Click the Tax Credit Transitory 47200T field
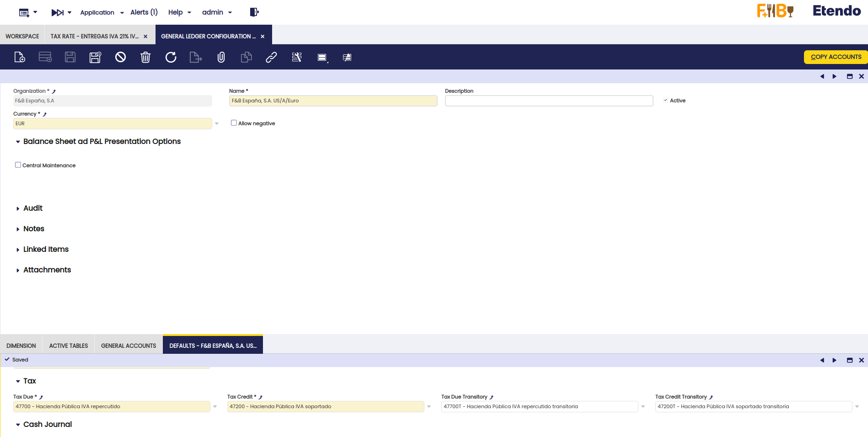The height and width of the screenshot is (437, 868). click(x=754, y=406)
